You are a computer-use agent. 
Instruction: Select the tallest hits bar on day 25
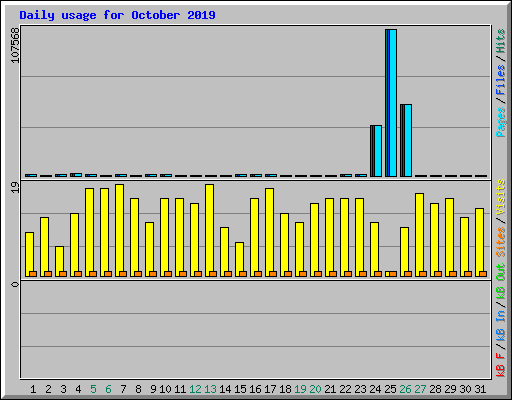(391, 103)
